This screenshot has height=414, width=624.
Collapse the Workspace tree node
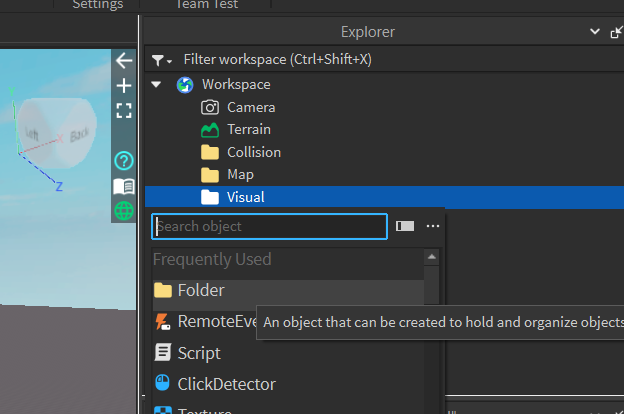click(x=156, y=84)
